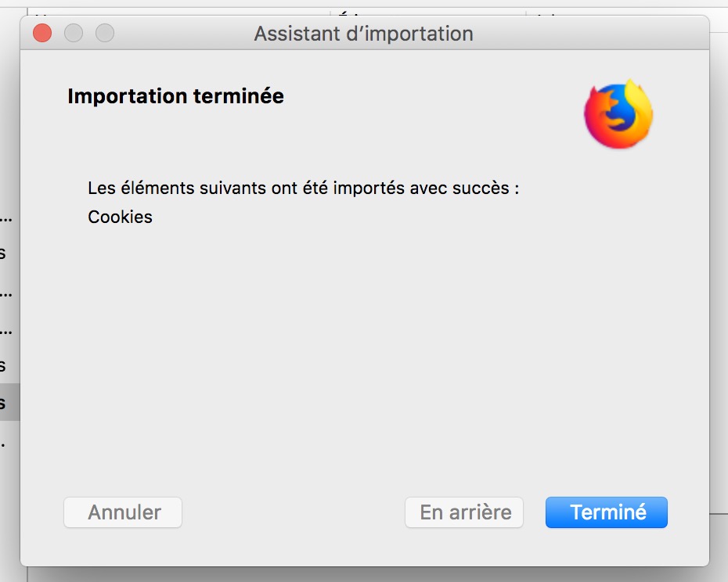Select the topmost visible background list row
This screenshot has width=728, height=582.
(x=8, y=216)
